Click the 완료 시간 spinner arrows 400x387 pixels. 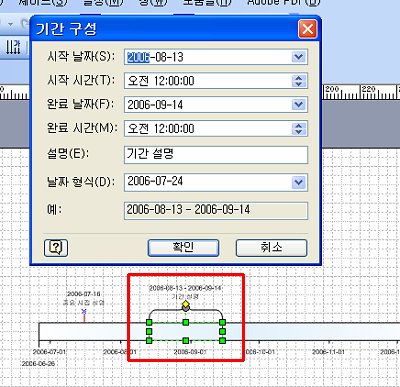(299, 129)
